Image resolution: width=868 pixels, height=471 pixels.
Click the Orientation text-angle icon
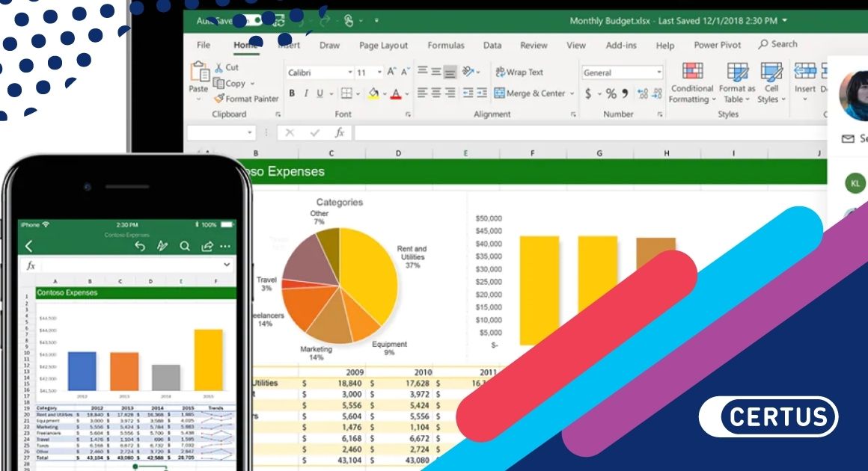[468, 71]
